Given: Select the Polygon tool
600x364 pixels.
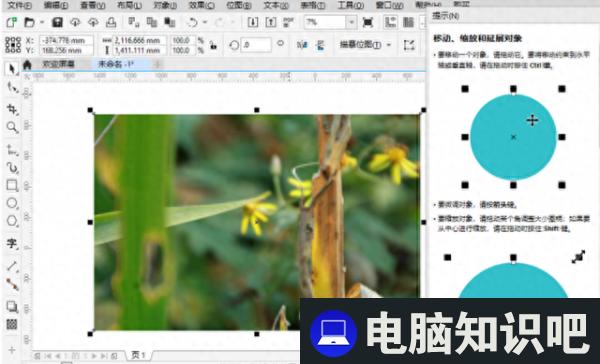Looking at the screenshot, I should point(12,221).
